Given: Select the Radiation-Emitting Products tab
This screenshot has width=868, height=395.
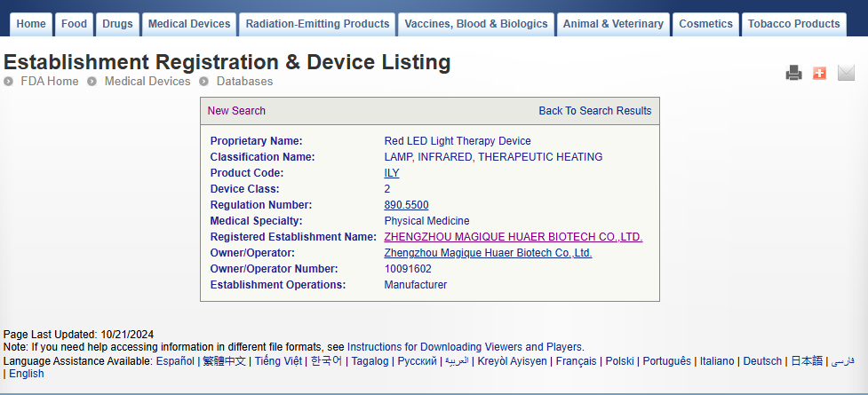Looking at the screenshot, I should click(x=317, y=24).
